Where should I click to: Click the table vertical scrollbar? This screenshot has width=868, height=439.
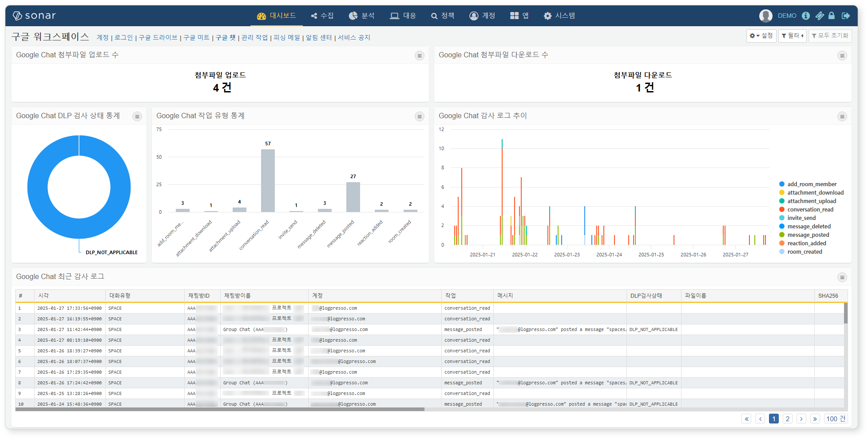pyautogui.click(x=846, y=313)
